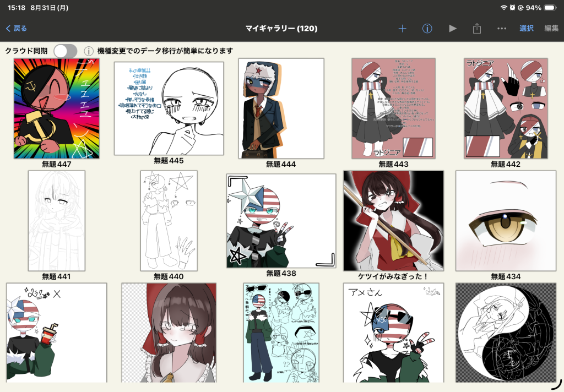The image size is (564, 392).
Task: Open the 無題434 golden eye artwork
Action: pos(506,221)
